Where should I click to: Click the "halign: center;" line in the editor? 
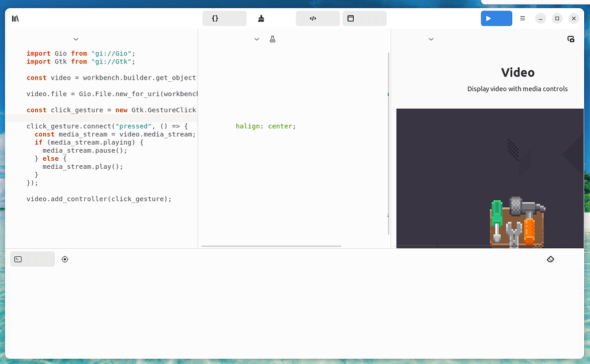tap(265, 126)
